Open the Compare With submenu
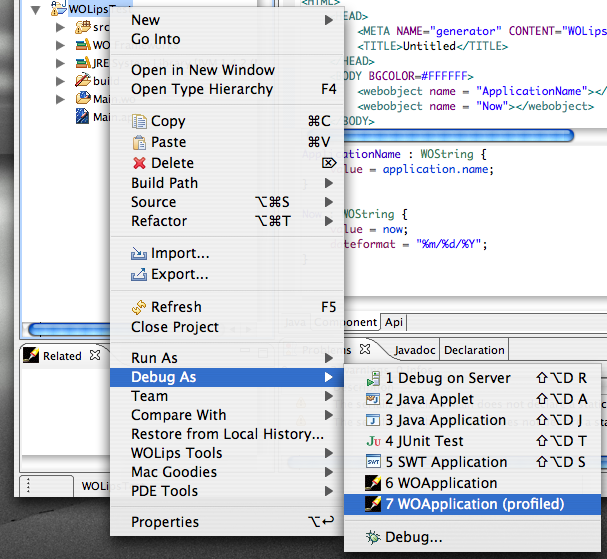 pos(227,415)
